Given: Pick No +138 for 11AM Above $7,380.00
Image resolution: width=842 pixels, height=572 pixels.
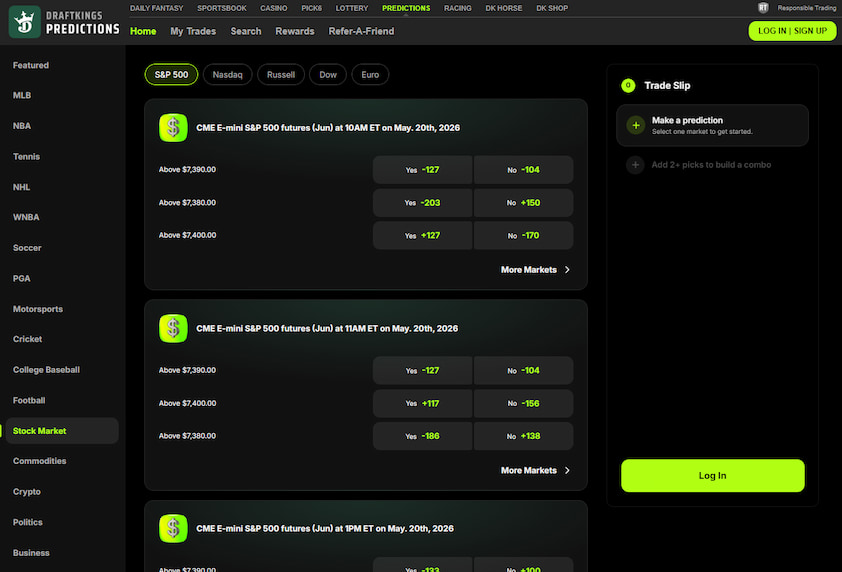Looking at the screenshot, I should 523,436.
